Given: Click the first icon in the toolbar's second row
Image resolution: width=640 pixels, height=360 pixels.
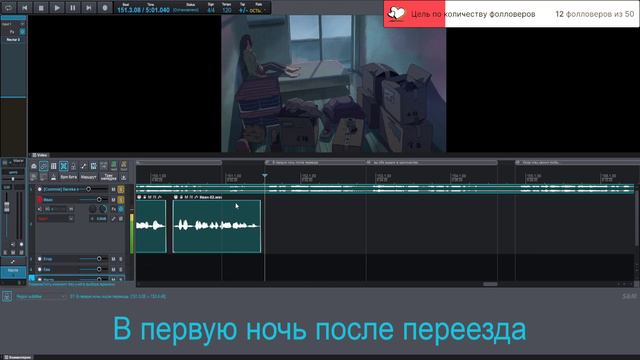Looking at the screenshot, I should tap(34, 177).
